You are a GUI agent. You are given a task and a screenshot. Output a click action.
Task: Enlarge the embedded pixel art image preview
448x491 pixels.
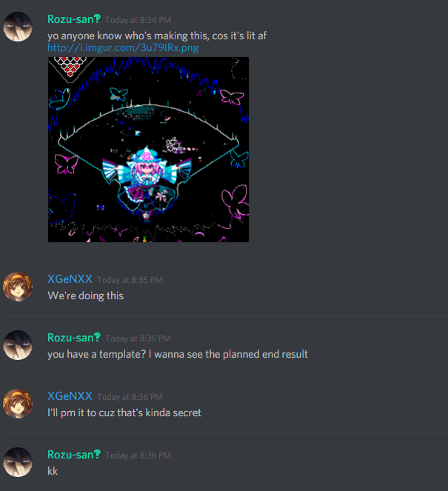click(x=148, y=150)
